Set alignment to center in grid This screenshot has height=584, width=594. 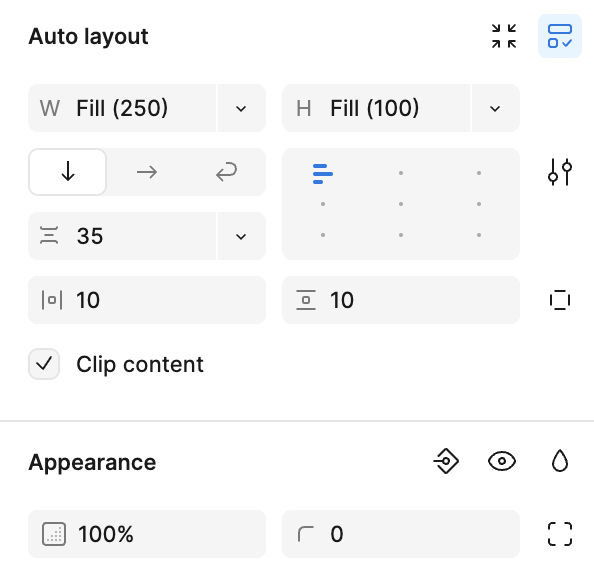click(x=401, y=204)
